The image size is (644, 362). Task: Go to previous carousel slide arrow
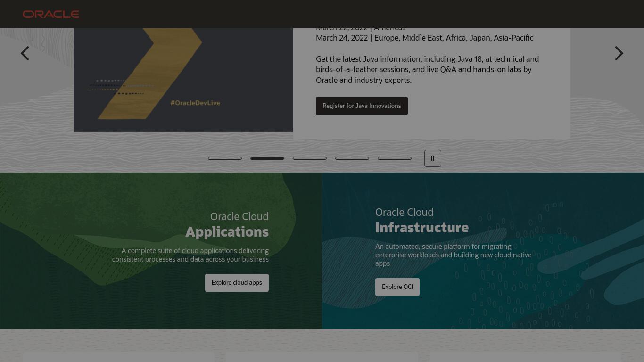click(x=25, y=53)
